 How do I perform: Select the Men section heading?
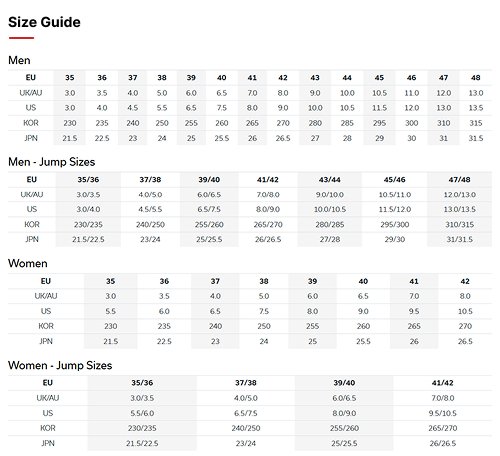click(19, 60)
